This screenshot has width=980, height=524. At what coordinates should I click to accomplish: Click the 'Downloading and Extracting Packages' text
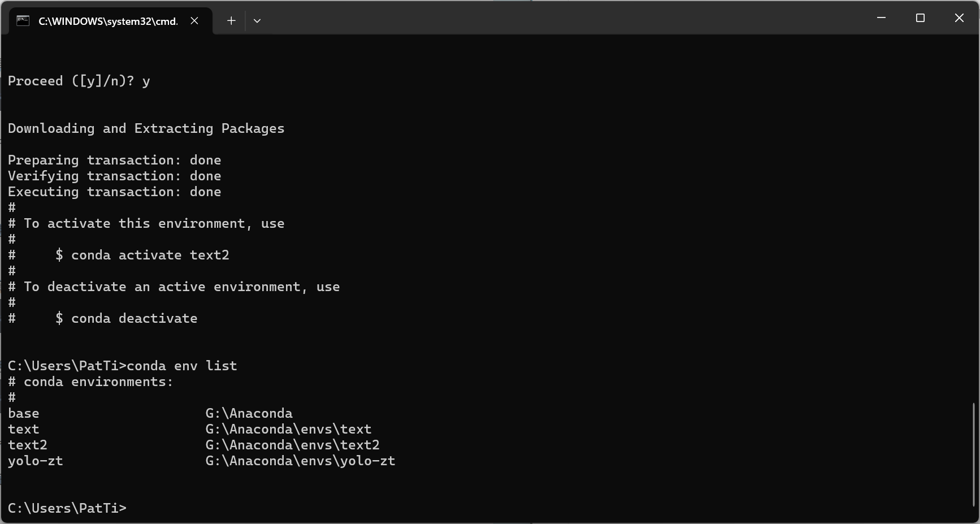click(146, 128)
